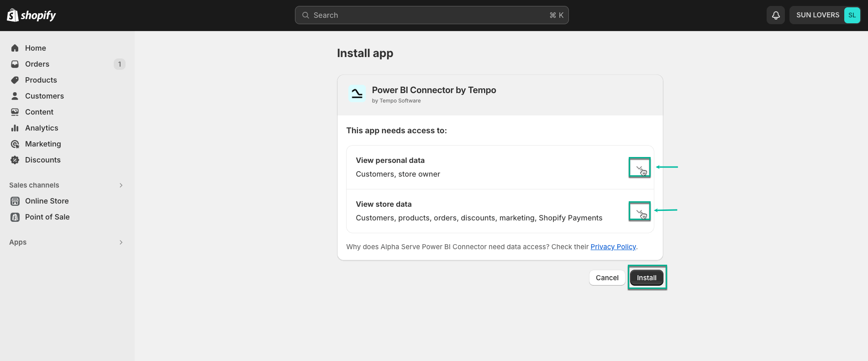Click the Discounts badge icon

pos(15,160)
